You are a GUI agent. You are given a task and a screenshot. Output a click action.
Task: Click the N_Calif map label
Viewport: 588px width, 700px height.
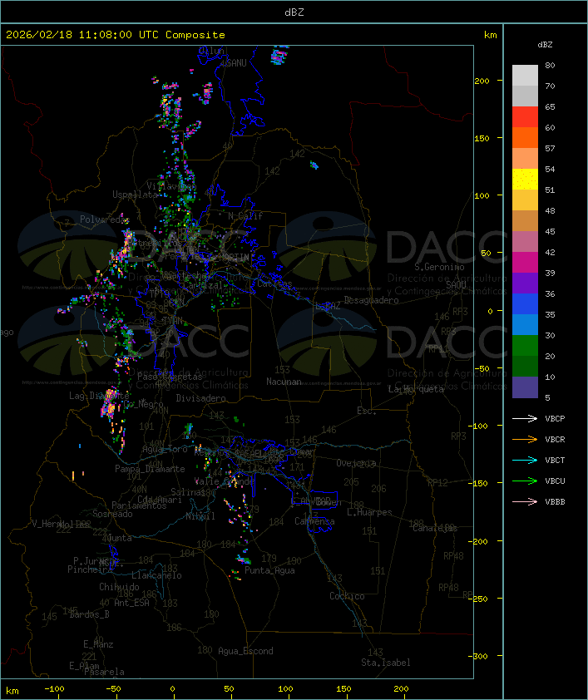pyautogui.click(x=245, y=215)
